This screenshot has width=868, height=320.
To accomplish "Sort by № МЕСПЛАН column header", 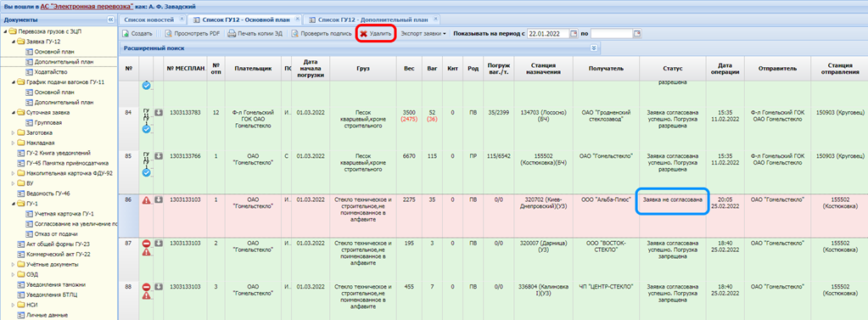I will click(186, 68).
